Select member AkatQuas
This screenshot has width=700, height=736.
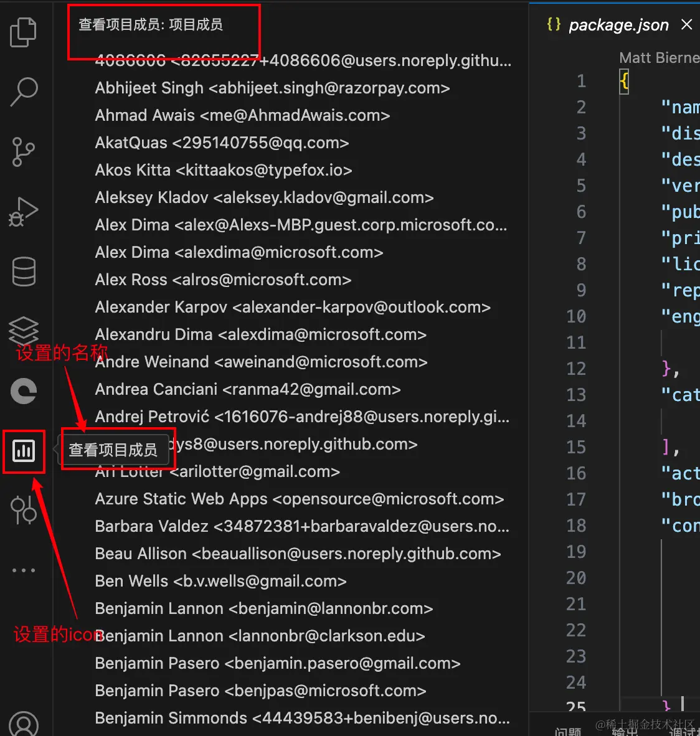pyautogui.click(x=222, y=142)
